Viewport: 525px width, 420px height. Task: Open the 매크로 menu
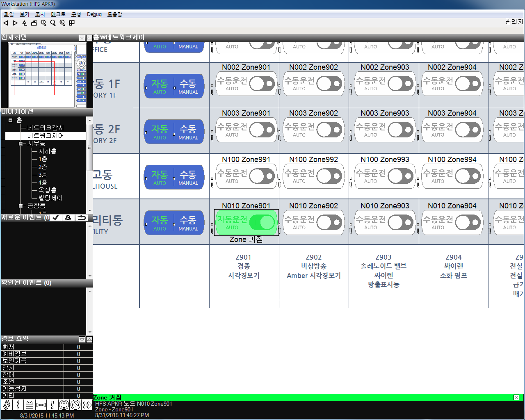point(58,14)
